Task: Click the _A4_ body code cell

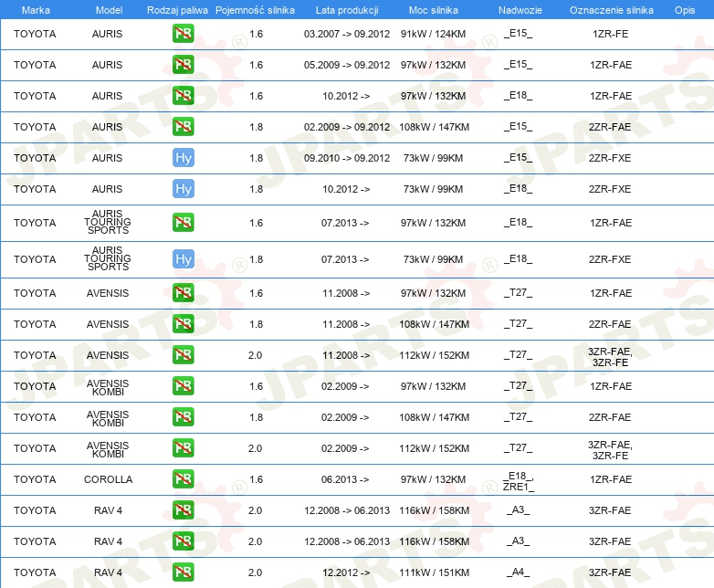Action: coord(519,572)
